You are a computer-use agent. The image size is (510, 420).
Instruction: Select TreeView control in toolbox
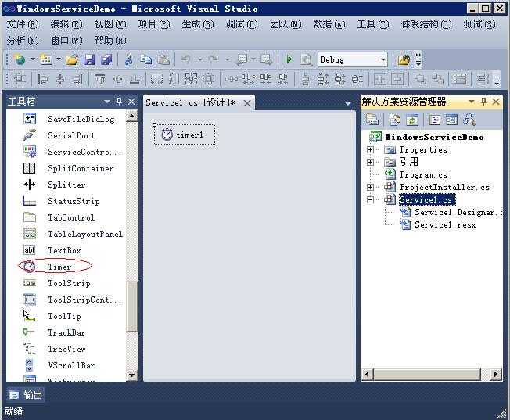[x=66, y=349]
